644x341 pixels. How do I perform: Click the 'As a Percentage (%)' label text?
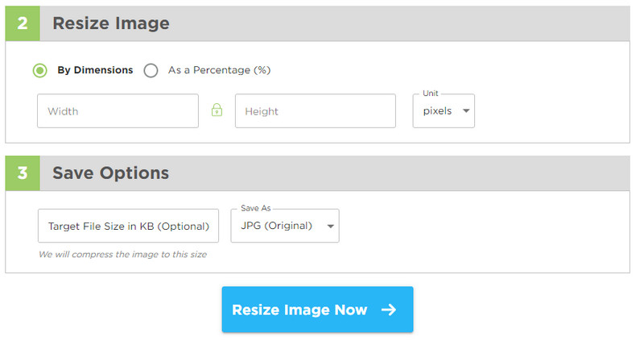tap(219, 70)
